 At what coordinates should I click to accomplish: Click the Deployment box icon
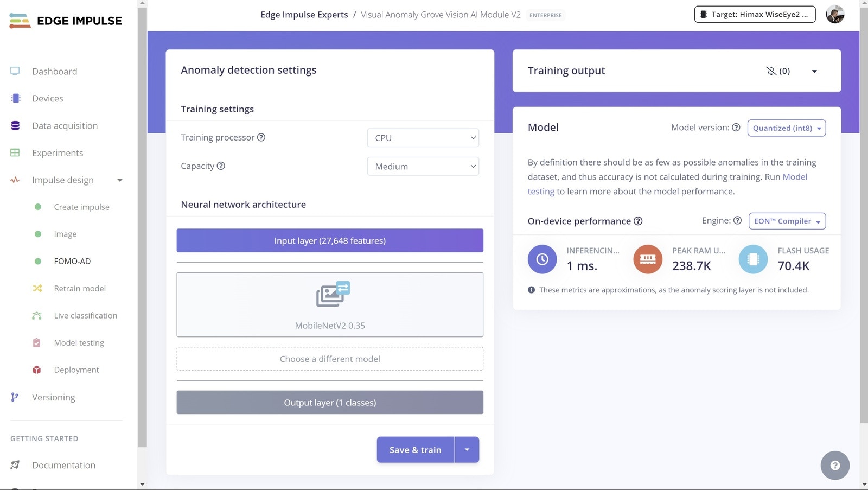click(x=37, y=370)
